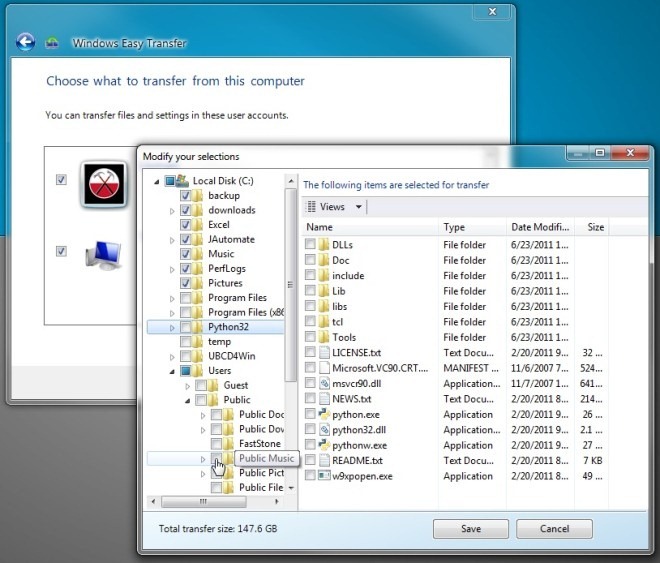Toggle the Music folder checkbox in tree
This screenshot has width=660, height=563.
pyautogui.click(x=185, y=254)
